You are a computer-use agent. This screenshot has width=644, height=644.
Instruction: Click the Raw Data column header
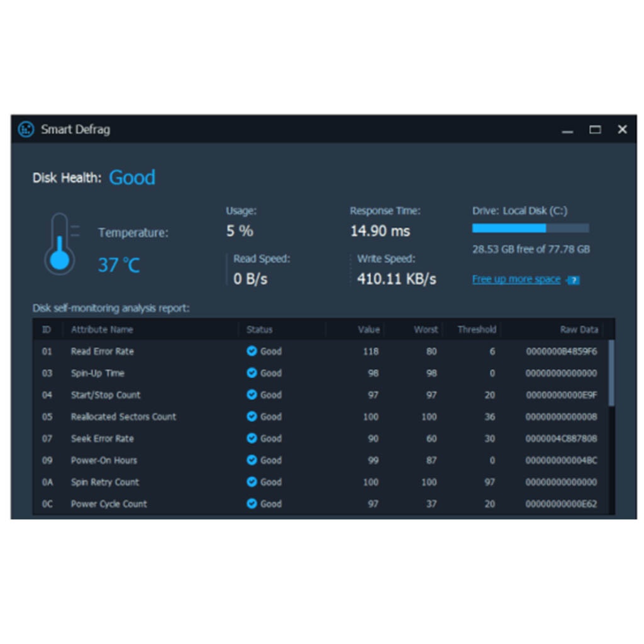point(579,330)
